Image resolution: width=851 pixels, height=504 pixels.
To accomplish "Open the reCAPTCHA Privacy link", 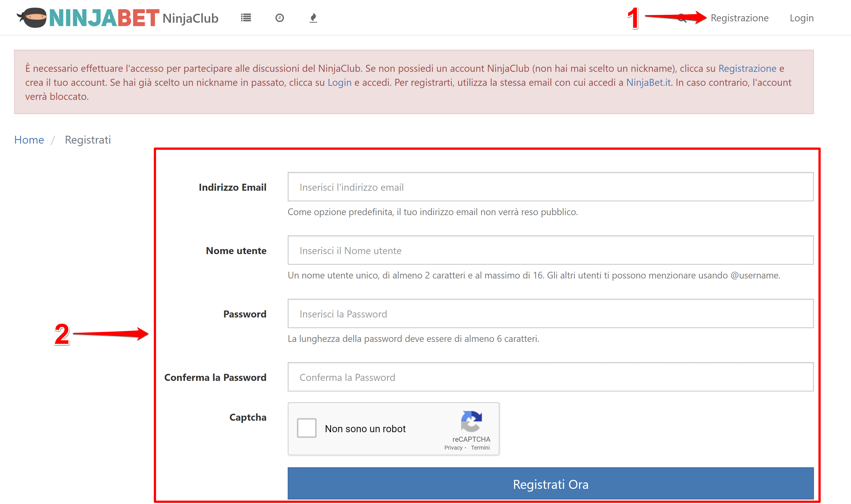I will pyautogui.click(x=453, y=448).
